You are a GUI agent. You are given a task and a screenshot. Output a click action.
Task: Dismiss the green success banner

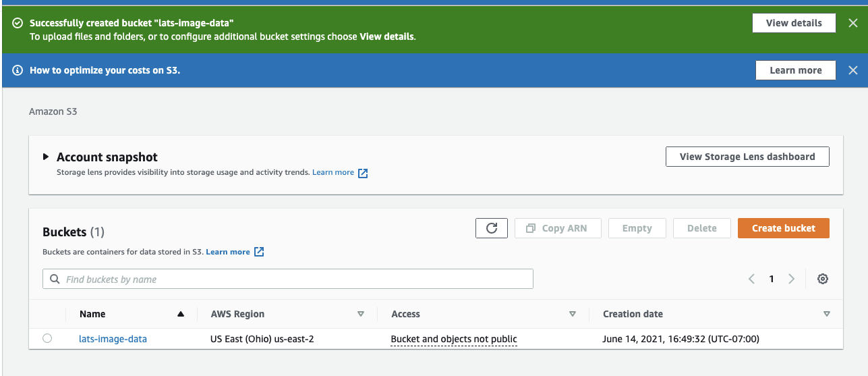pyautogui.click(x=852, y=23)
